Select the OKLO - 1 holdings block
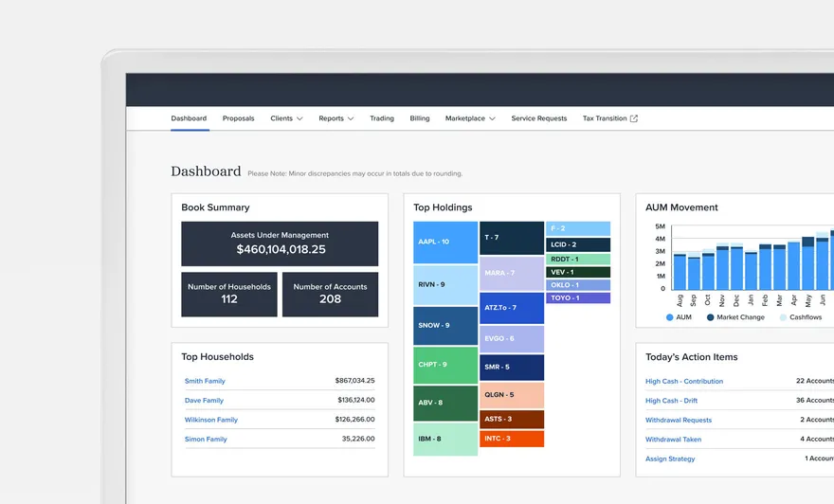 point(578,285)
